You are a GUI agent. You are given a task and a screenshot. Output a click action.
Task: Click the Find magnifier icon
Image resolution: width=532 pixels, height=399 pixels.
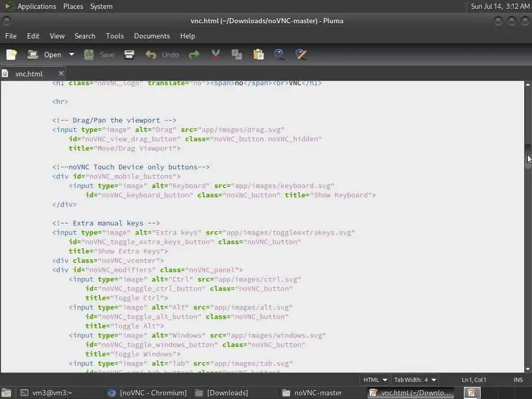pyautogui.click(x=279, y=55)
